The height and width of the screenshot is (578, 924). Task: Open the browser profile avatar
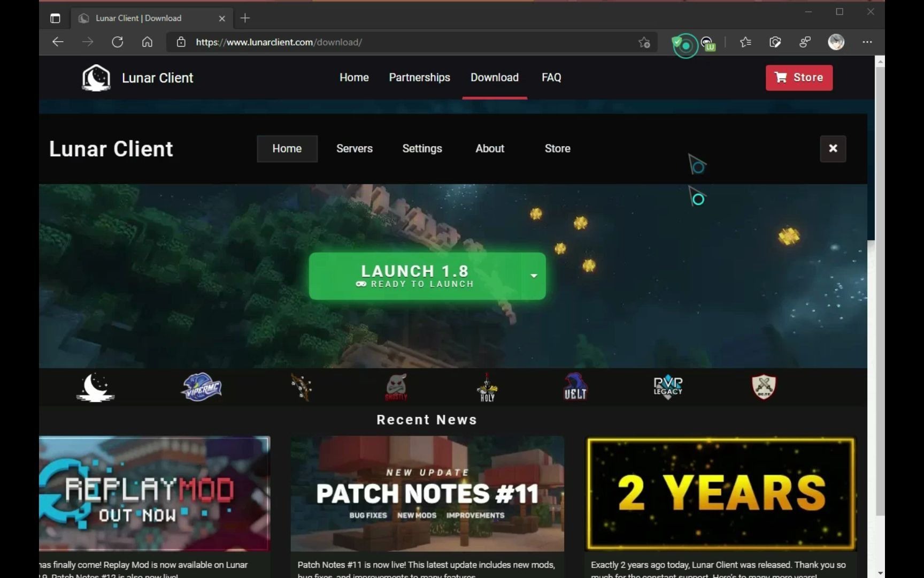coord(836,42)
